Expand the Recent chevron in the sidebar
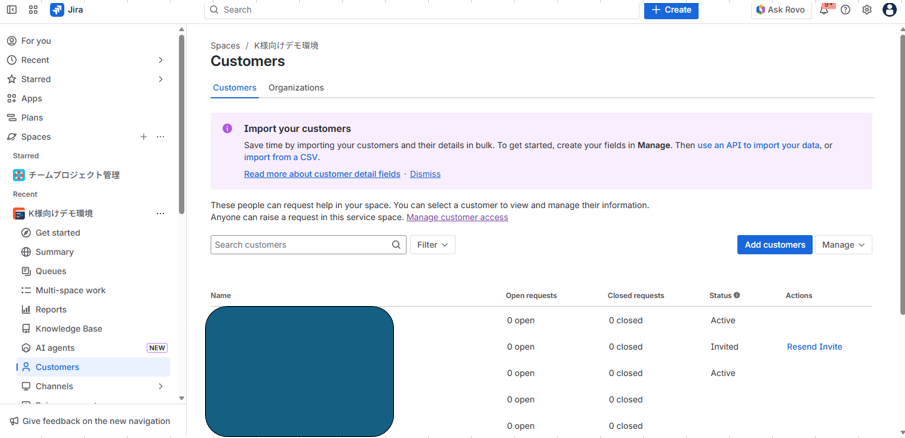 [x=160, y=60]
